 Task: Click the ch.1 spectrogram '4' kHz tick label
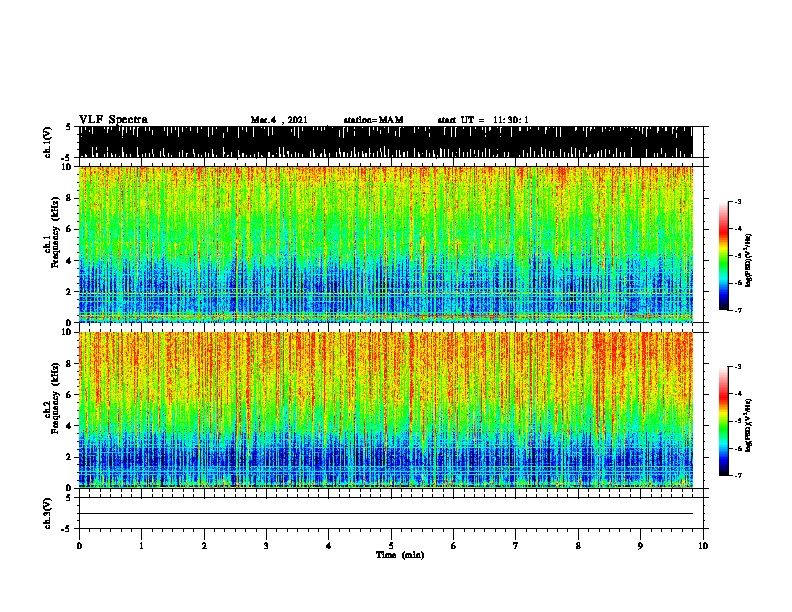(x=69, y=261)
